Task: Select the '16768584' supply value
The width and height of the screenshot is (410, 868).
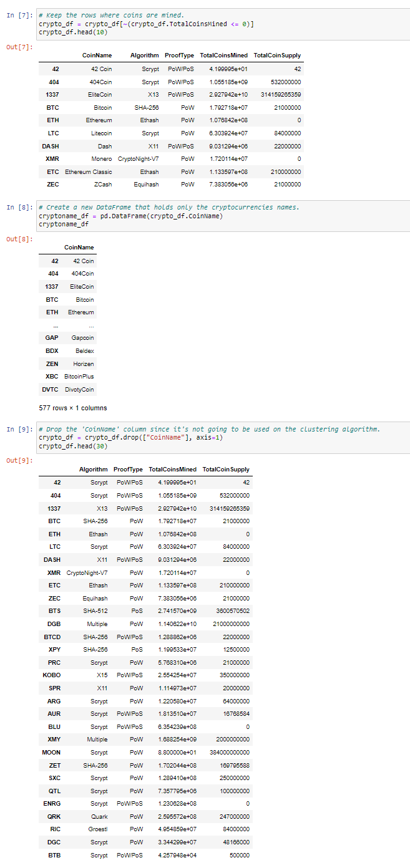Action: 236,714
